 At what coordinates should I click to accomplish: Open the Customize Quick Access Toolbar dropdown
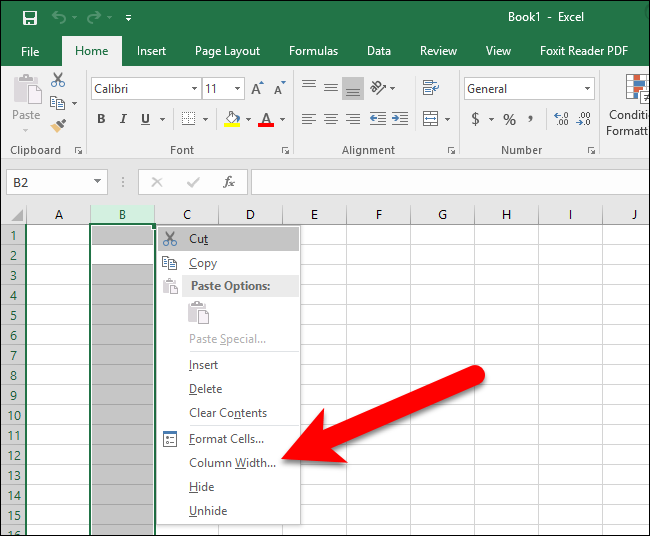click(129, 18)
